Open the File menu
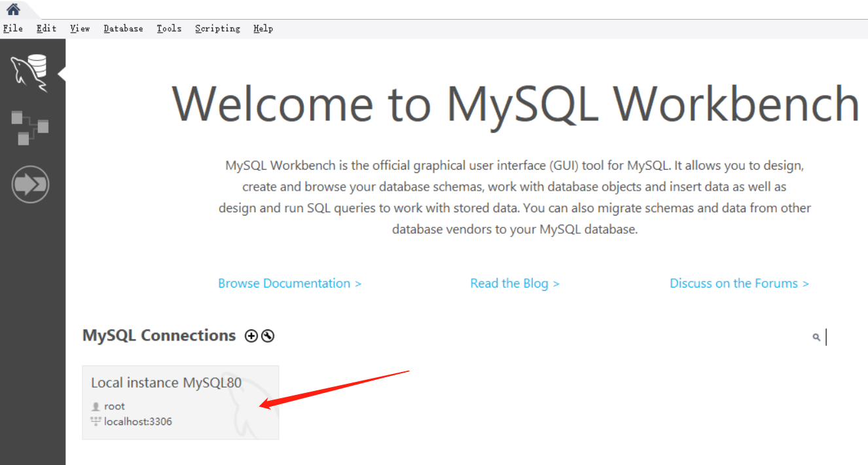Image resolution: width=868 pixels, height=465 pixels. point(12,28)
